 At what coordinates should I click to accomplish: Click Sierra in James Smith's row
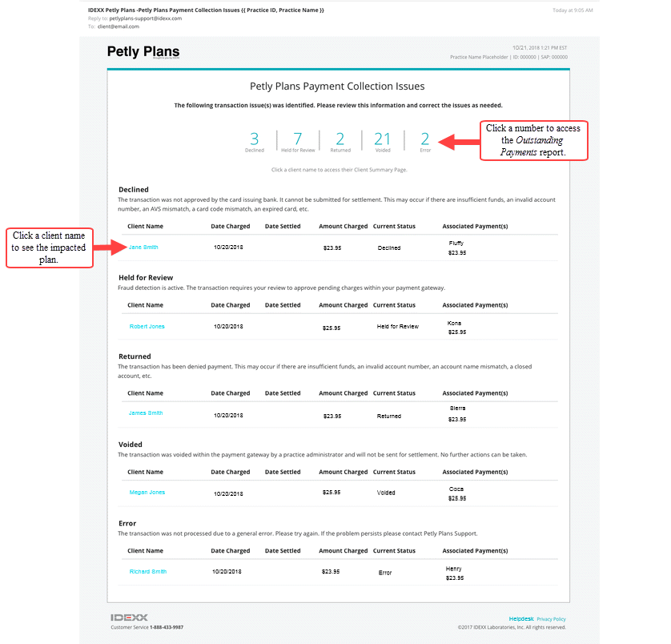pyautogui.click(x=457, y=408)
